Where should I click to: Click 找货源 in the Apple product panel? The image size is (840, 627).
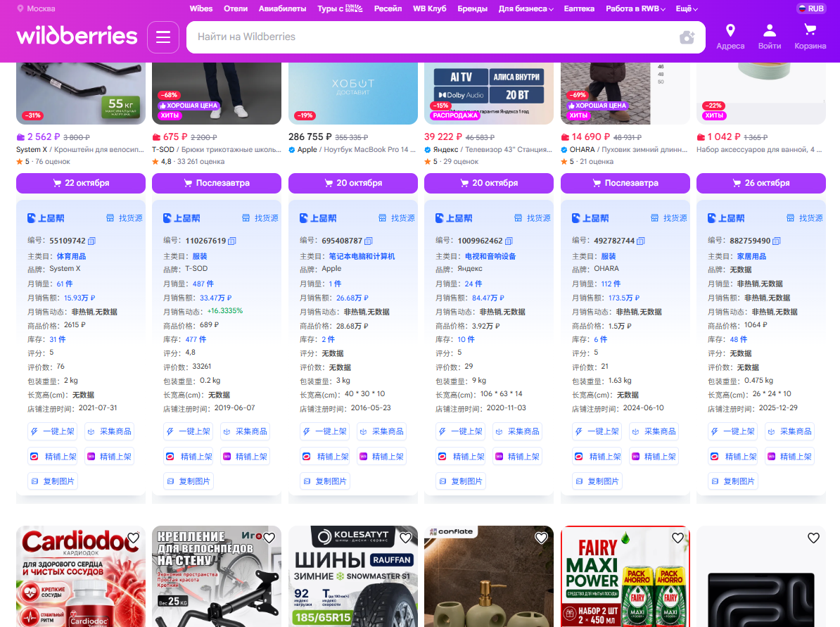pos(397,218)
